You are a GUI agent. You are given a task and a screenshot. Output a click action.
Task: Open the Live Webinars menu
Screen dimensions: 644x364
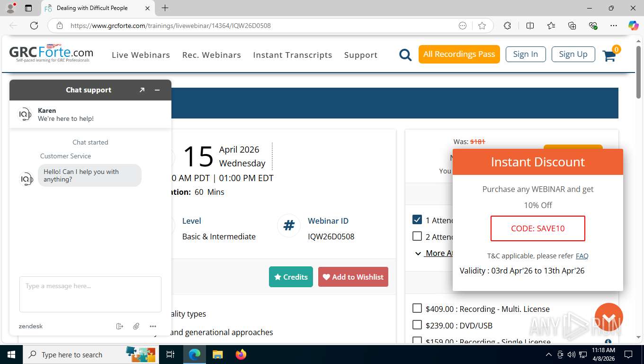141,55
